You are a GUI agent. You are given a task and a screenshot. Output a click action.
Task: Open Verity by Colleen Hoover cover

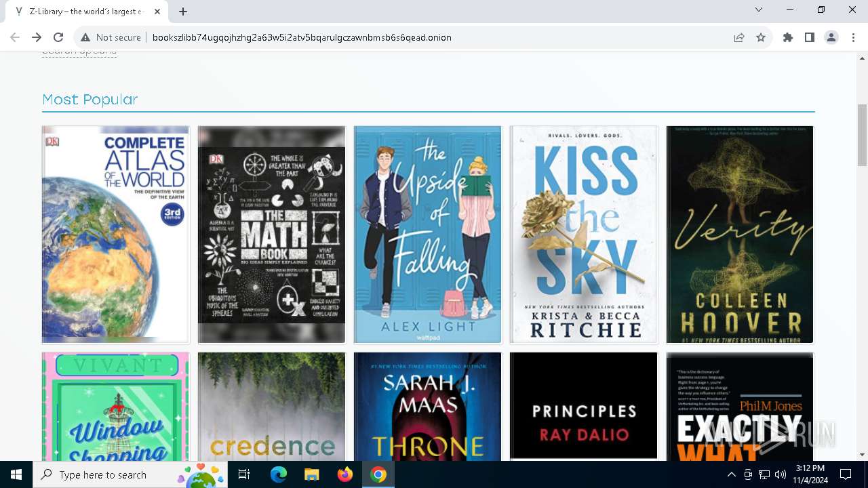pos(740,235)
